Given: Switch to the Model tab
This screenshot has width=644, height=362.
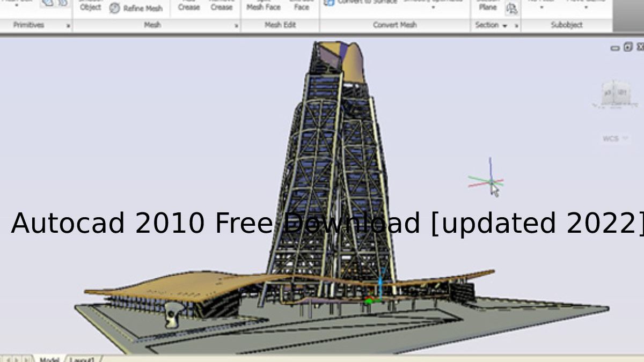Looking at the screenshot, I should [x=49, y=359].
